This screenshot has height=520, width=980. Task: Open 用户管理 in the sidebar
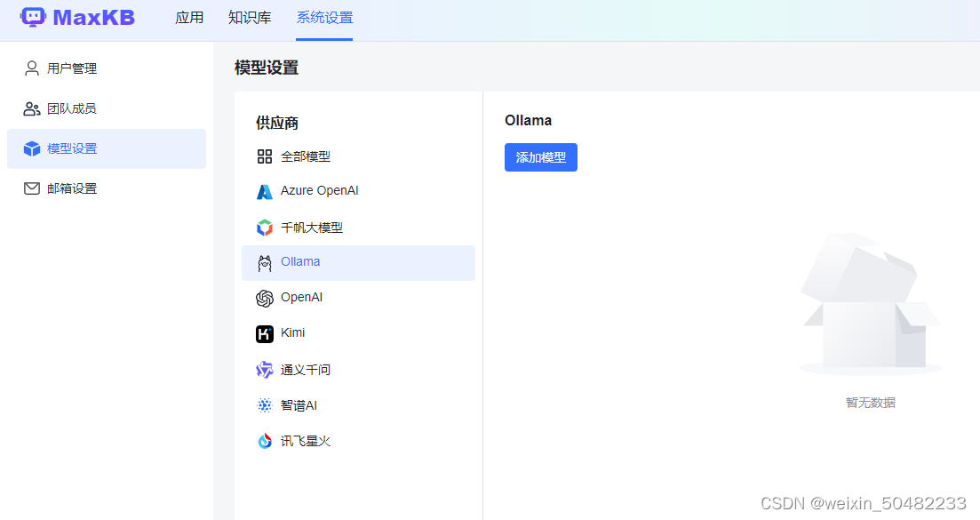click(x=107, y=68)
